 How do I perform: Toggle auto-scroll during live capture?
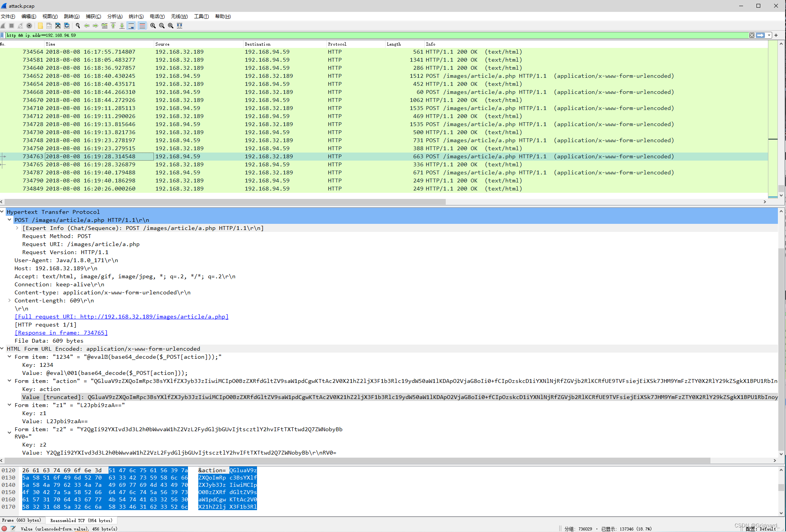coord(131,26)
